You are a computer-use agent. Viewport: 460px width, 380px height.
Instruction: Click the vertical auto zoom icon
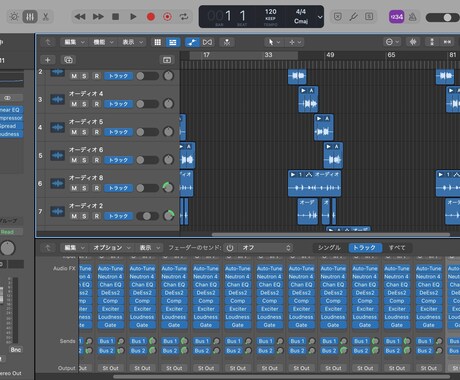[432, 42]
